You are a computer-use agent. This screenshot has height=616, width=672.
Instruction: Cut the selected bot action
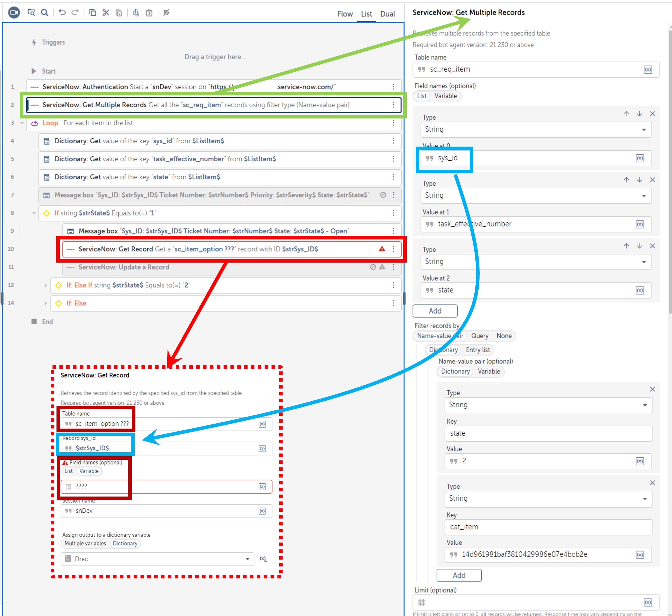tap(106, 13)
